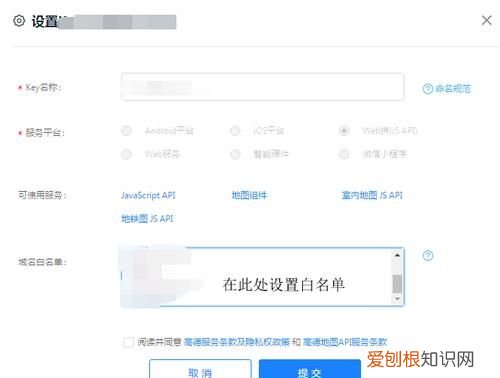Click the 服务平台 field label
This screenshot has width=500, height=378.
click(x=45, y=133)
